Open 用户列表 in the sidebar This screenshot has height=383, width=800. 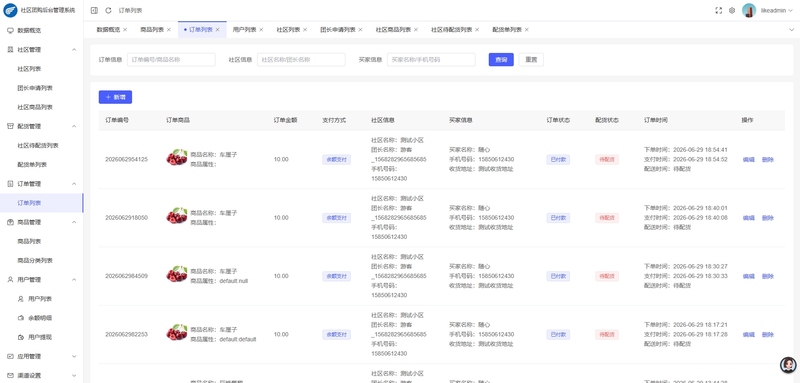(41, 299)
